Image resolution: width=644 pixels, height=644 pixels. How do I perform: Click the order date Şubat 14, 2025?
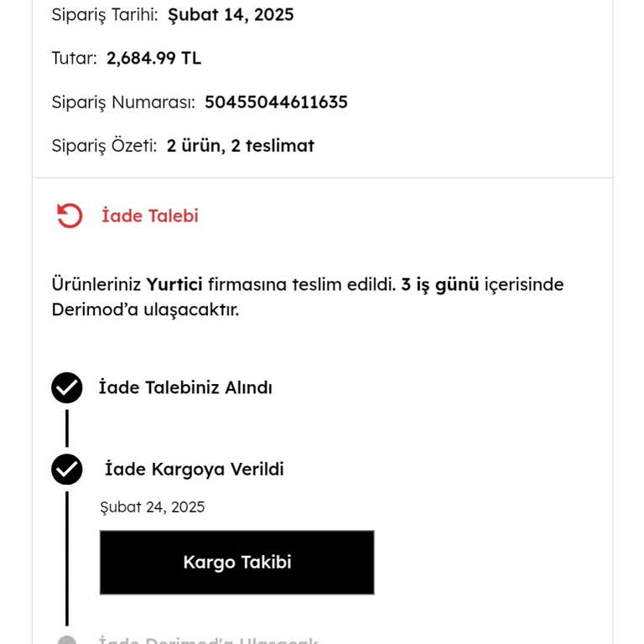[231, 14]
